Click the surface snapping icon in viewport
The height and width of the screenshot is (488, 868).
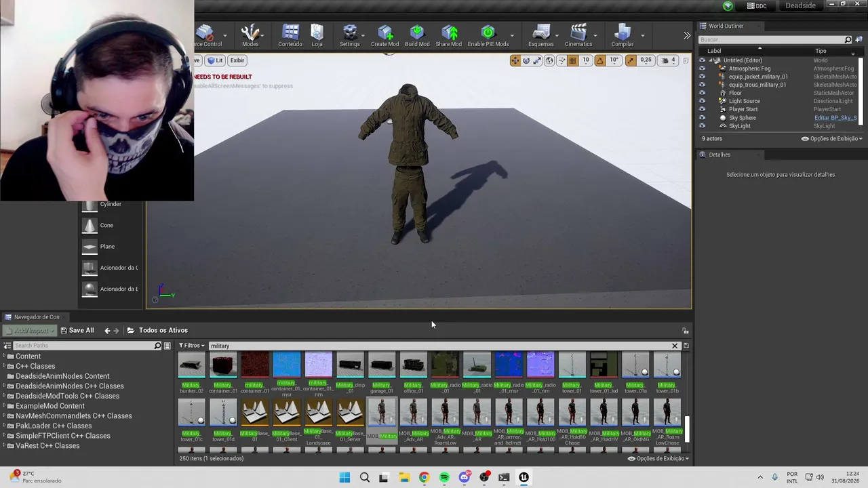(561, 60)
